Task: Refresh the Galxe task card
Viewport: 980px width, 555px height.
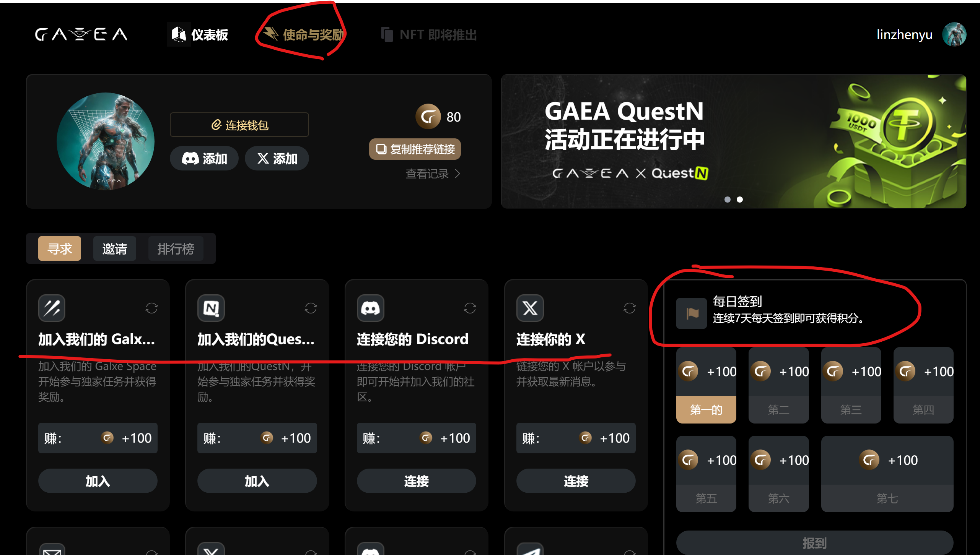Action: click(151, 308)
